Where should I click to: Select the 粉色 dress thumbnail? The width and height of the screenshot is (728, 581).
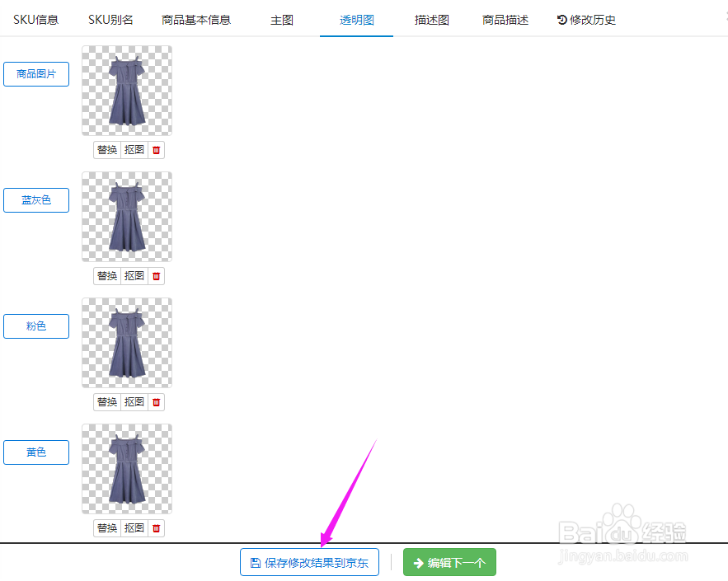point(127,343)
